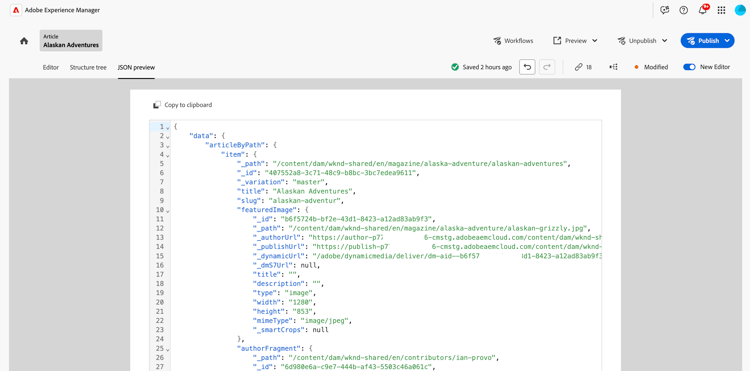Click the "type": "image" line
The height and width of the screenshot is (371, 750).
pos(284,293)
